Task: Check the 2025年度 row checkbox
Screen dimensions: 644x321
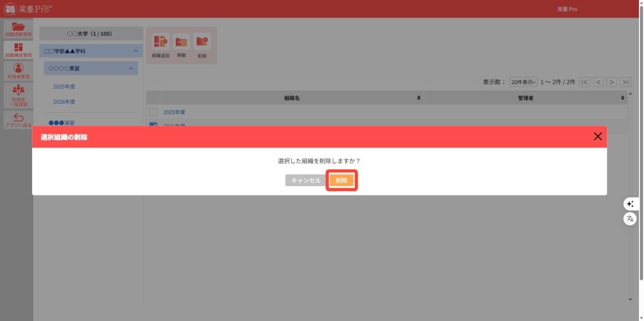Action: click(153, 112)
